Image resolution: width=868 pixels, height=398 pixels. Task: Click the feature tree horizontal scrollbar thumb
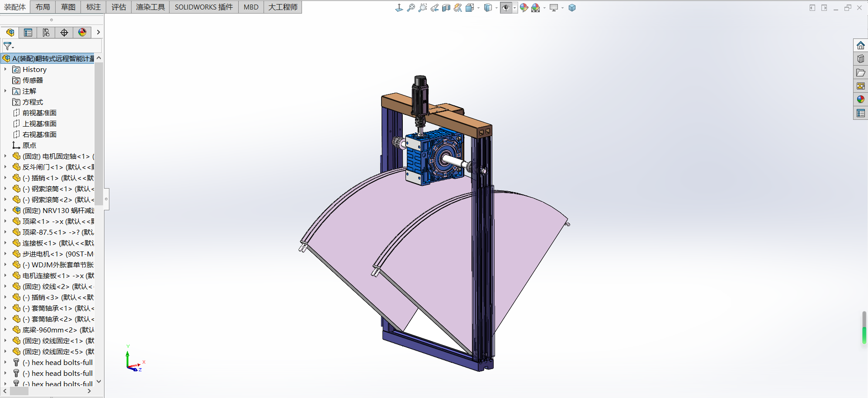(19, 391)
